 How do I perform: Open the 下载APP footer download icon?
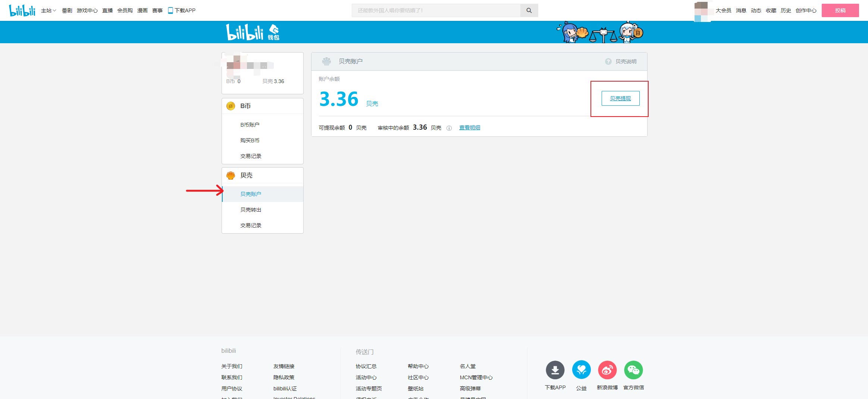555,370
